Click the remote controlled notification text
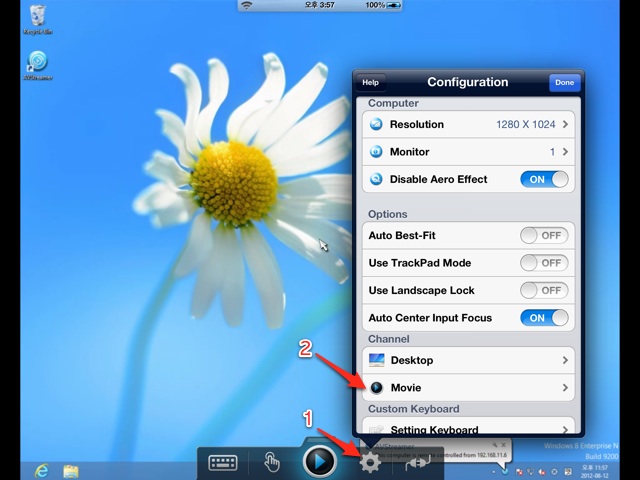Viewport: 640px width, 480px height. tap(441, 455)
